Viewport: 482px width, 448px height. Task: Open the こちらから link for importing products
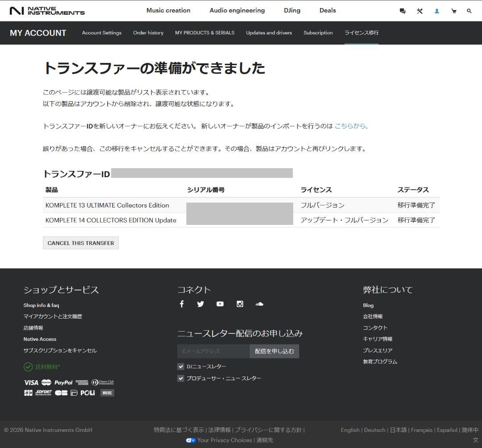coord(350,126)
